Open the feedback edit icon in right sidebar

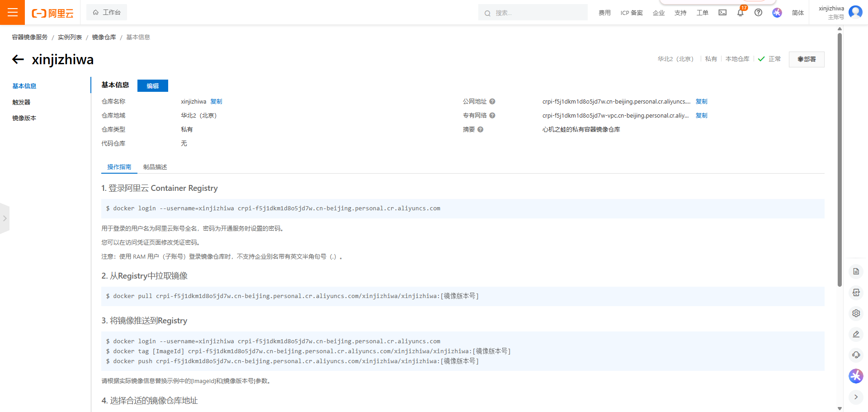coord(856,334)
